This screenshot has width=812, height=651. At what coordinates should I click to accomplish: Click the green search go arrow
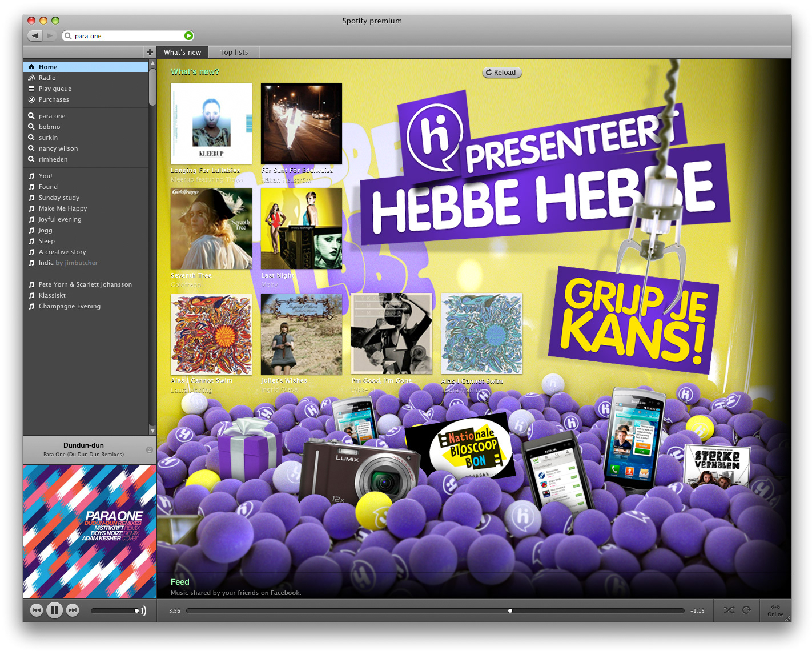pyautogui.click(x=189, y=36)
